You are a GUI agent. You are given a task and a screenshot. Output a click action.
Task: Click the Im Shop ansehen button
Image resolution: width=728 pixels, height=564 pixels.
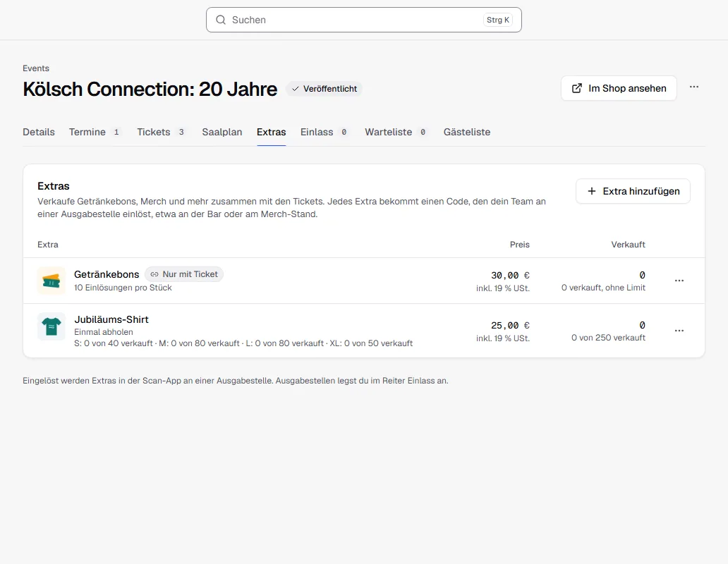[619, 88]
